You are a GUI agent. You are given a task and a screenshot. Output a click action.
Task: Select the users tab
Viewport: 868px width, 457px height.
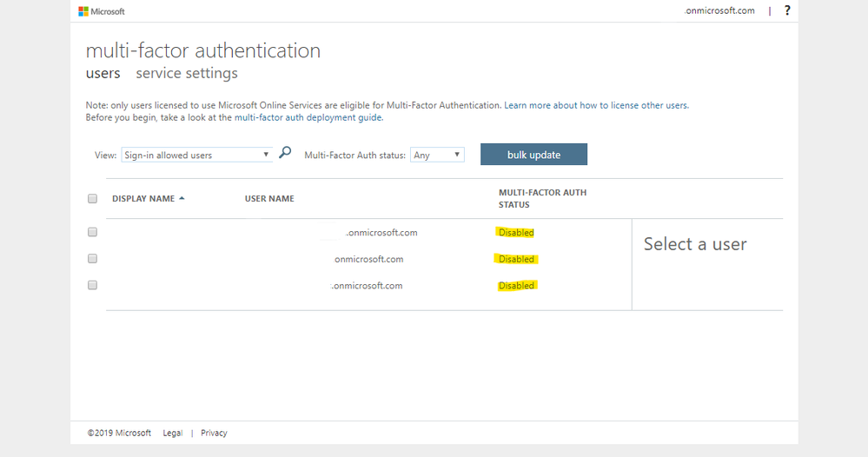tap(103, 73)
